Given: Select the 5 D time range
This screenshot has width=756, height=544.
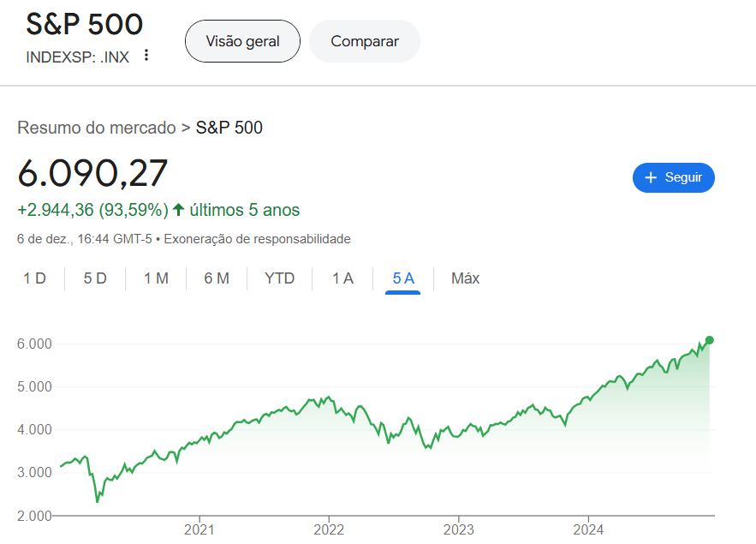Looking at the screenshot, I should 95,278.
